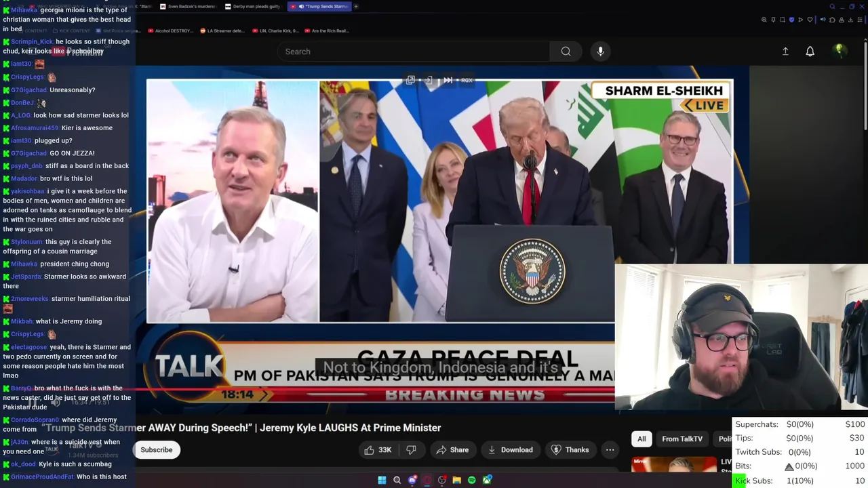Focus the YouTube search field
Image resolution: width=868 pixels, height=488 pixels.
point(413,52)
